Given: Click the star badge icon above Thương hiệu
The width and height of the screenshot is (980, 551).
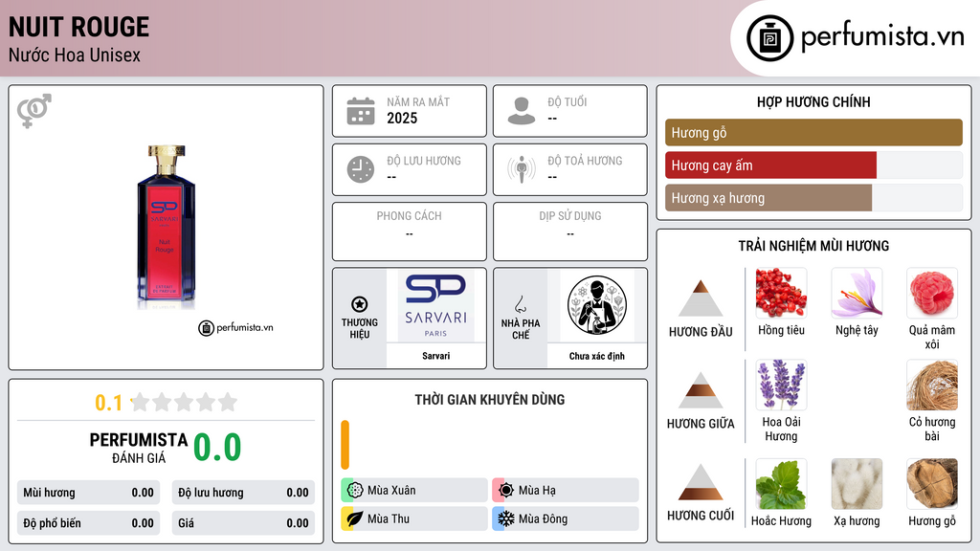Looking at the screenshot, I should (x=360, y=304).
